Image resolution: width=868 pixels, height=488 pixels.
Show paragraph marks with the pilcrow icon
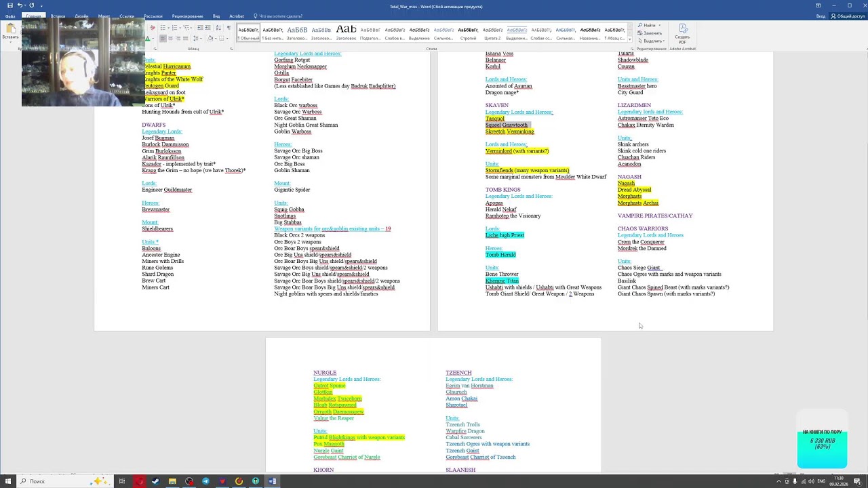click(x=229, y=28)
